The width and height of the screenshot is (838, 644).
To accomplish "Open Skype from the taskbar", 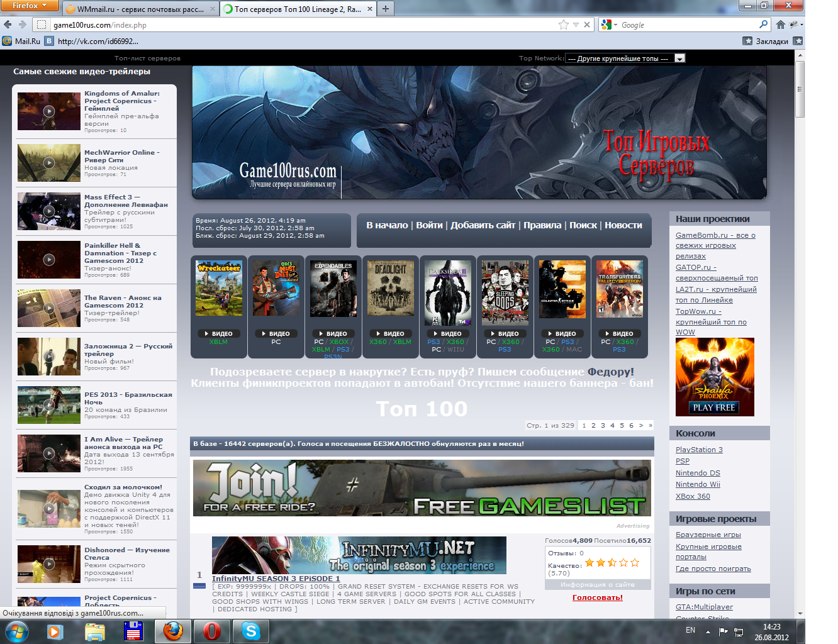I will pos(250,631).
